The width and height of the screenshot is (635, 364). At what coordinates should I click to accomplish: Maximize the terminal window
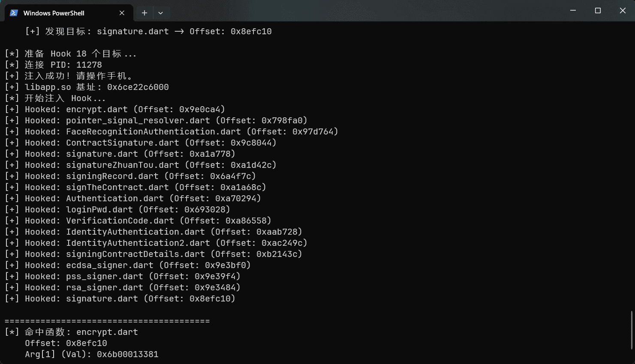click(x=598, y=10)
